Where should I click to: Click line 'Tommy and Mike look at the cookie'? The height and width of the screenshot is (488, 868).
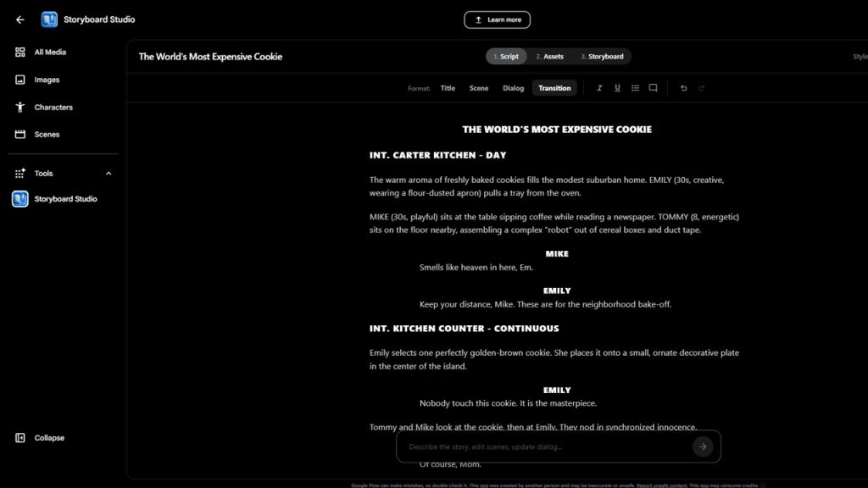[533, 427]
